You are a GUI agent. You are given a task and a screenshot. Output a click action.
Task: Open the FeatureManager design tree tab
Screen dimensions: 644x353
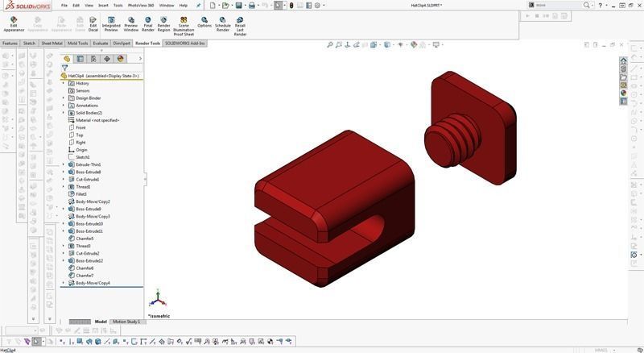tap(67, 59)
